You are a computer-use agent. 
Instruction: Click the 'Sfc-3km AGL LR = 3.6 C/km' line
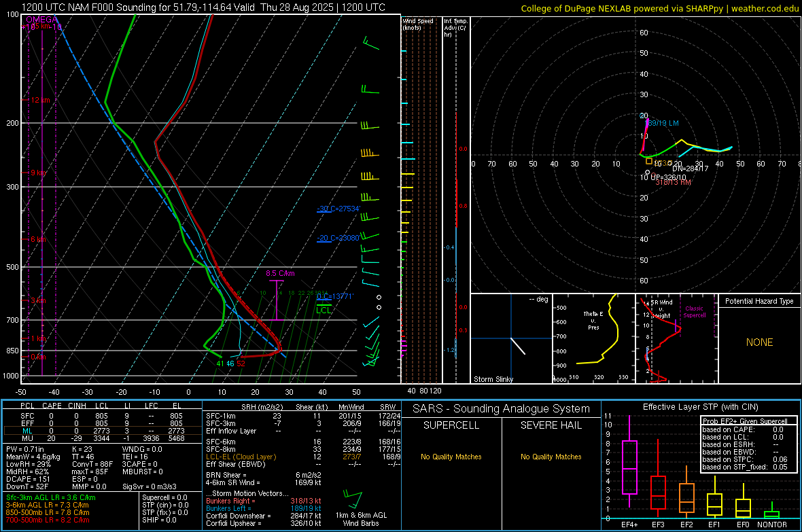pyautogui.click(x=51, y=497)
